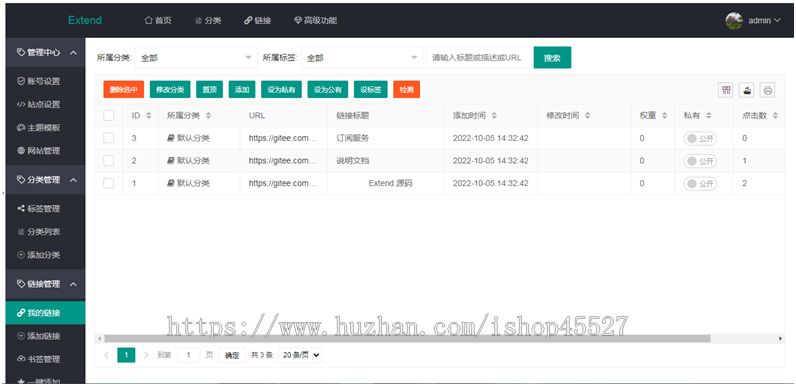Click the 修改分类 button
Screen dimensions: 796x386
click(x=170, y=89)
